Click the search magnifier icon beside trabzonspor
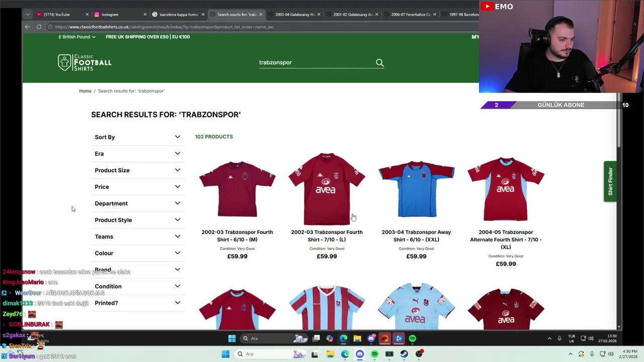The image size is (644, 362). coord(380,63)
